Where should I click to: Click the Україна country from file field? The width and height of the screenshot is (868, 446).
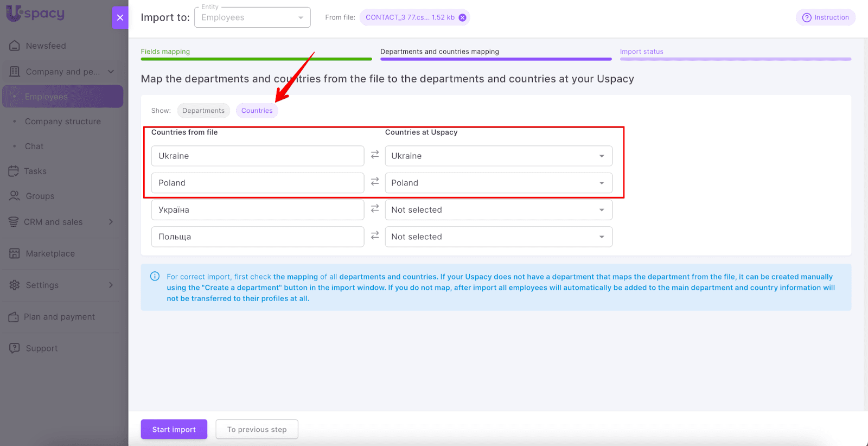[x=258, y=210]
